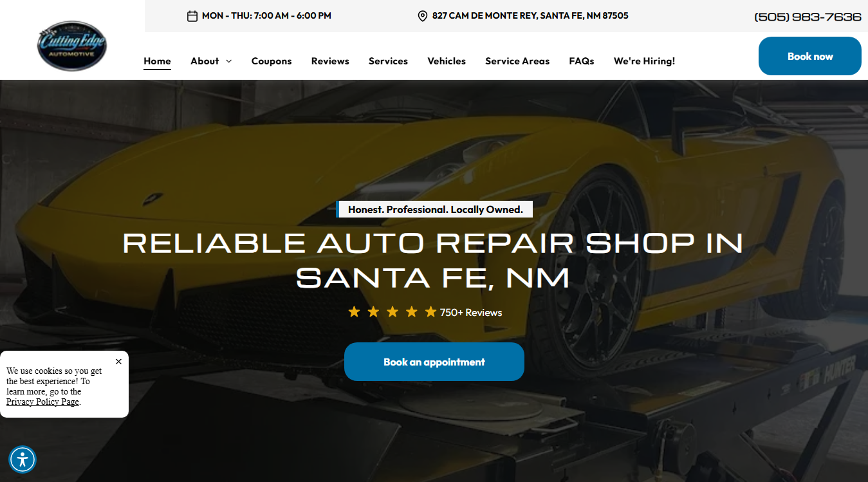Click the Reliable Auto Repair Shop headline
The width and height of the screenshot is (868, 482).
tap(433, 260)
